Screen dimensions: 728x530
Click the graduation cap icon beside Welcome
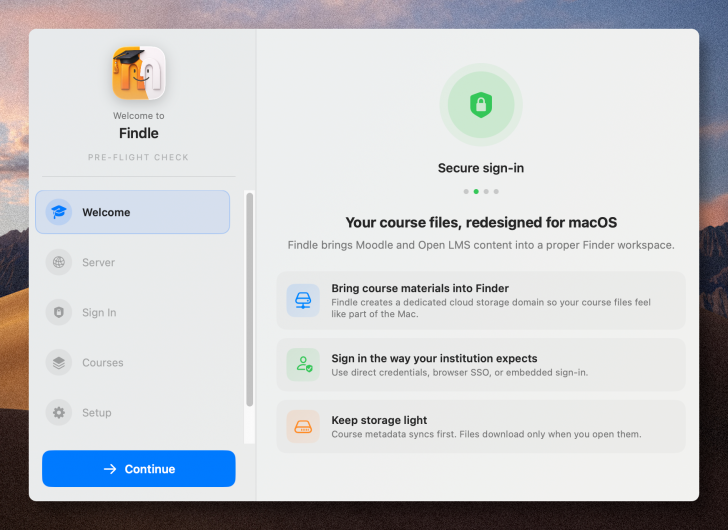(x=58, y=212)
